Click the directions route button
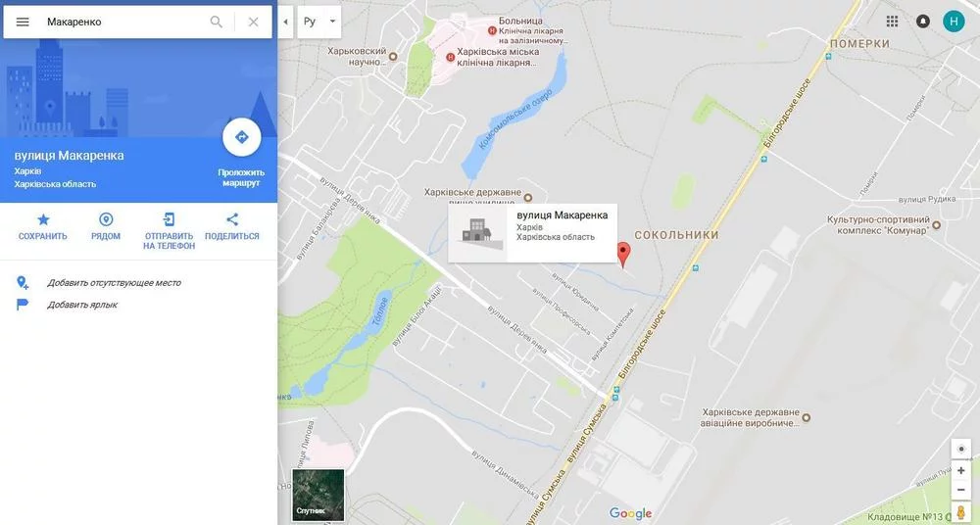 coord(241,137)
